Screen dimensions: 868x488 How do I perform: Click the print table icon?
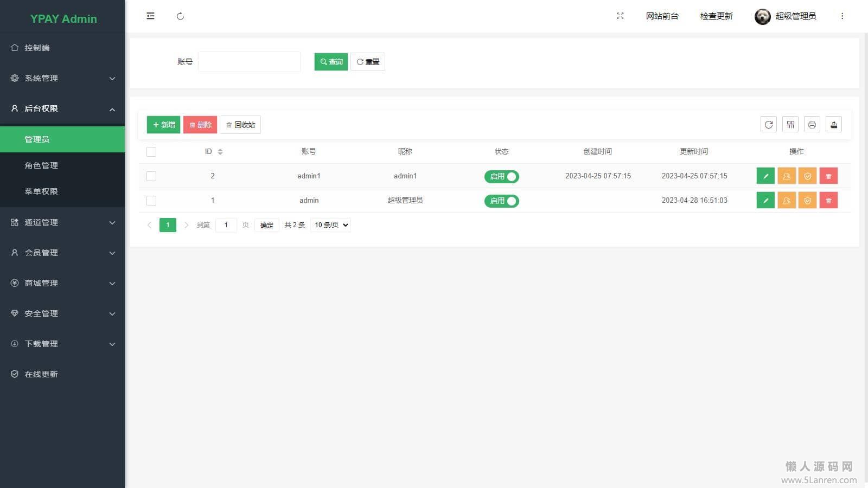pyautogui.click(x=812, y=125)
